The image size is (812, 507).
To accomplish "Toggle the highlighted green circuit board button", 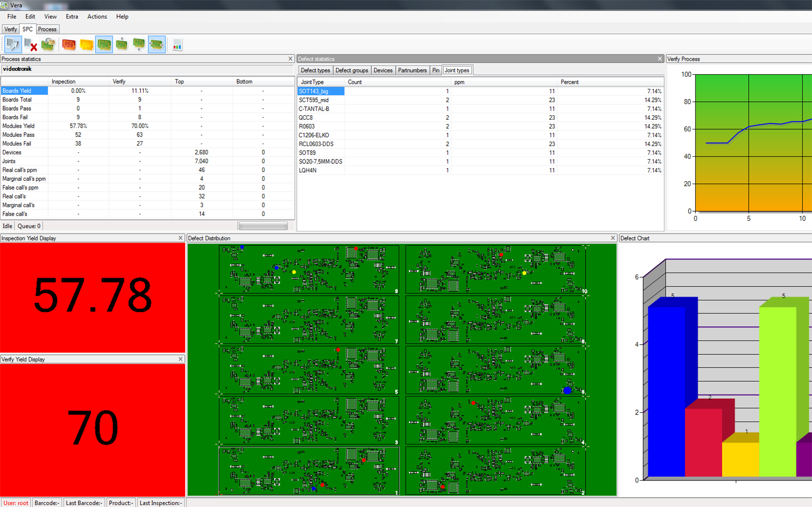I will point(104,45).
